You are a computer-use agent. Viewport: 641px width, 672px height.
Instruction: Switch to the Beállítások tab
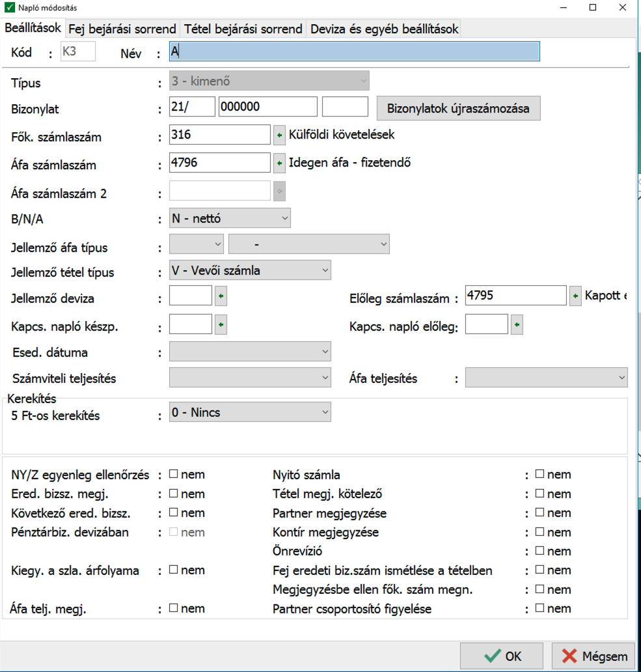click(33, 28)
